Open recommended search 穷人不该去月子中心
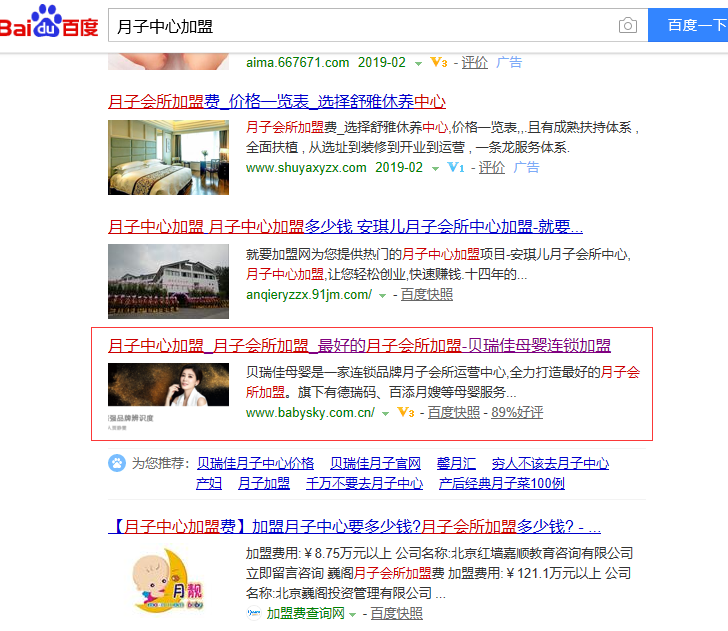 (551, 463)
